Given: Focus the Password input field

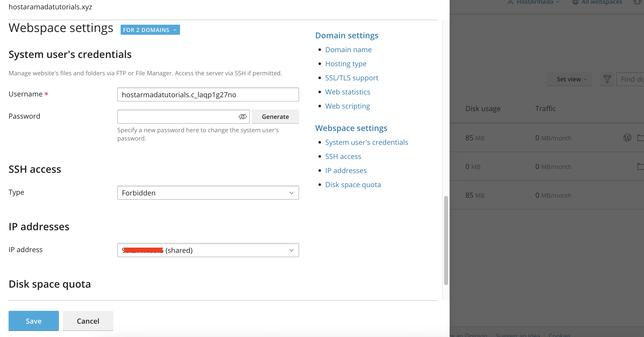Looking at the screenshot, I should pyautogui.click(x=183, y=117).
